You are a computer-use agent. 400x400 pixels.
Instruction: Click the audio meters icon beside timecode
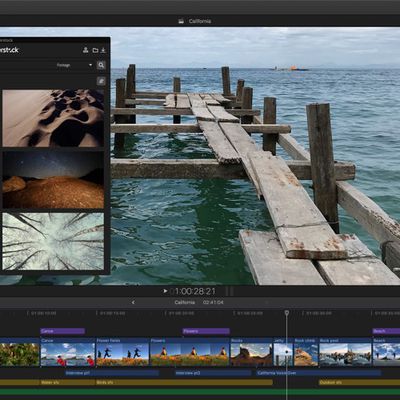229,291
